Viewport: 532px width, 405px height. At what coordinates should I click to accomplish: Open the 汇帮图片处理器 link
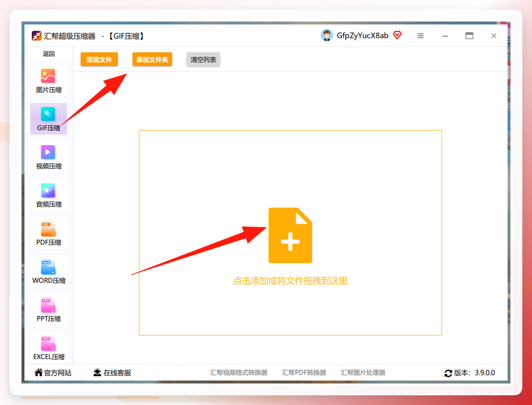click(x=363, y=372)
